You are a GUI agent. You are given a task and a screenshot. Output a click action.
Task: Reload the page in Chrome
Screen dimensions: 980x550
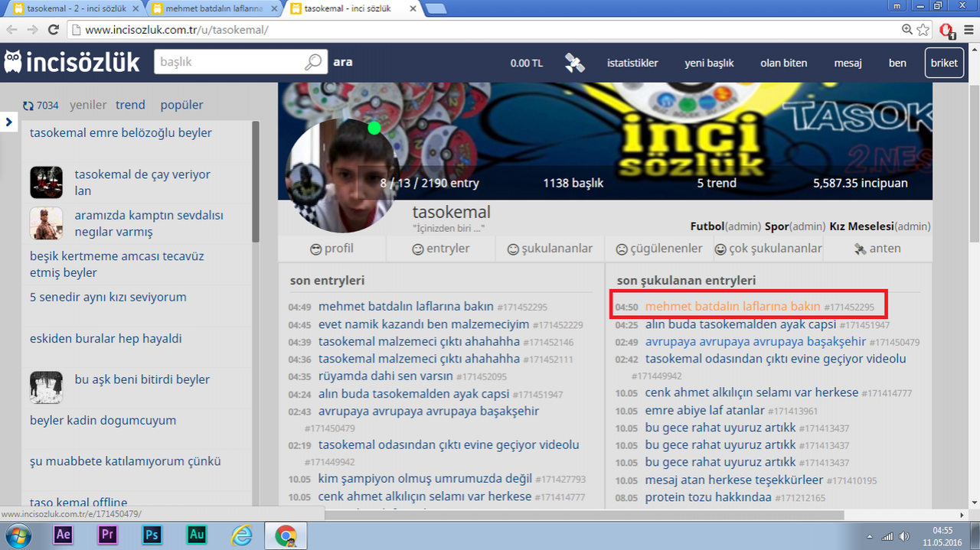pyautogui.click(x=53, y=30)
